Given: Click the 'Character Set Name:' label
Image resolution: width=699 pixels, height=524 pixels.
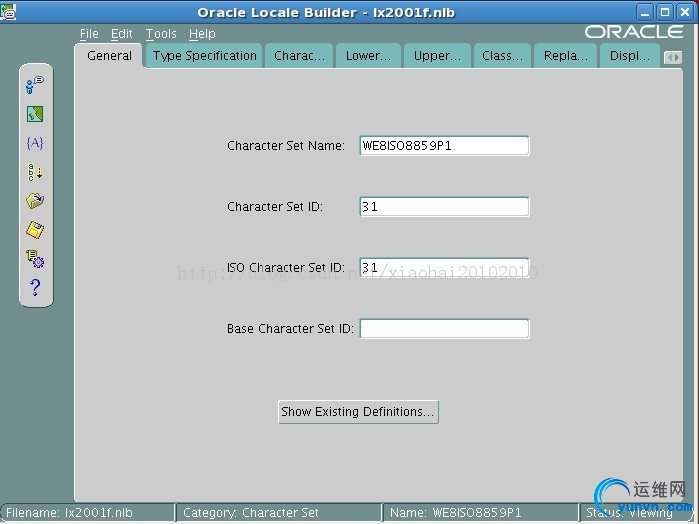Looking at the screenshot, I should point(286,146).
